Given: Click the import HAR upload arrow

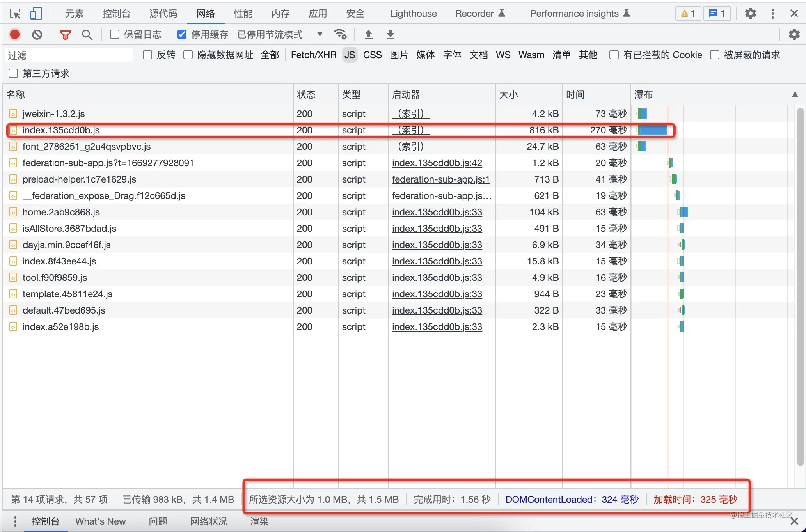Looking at the screenshot, I should [368, 34].
